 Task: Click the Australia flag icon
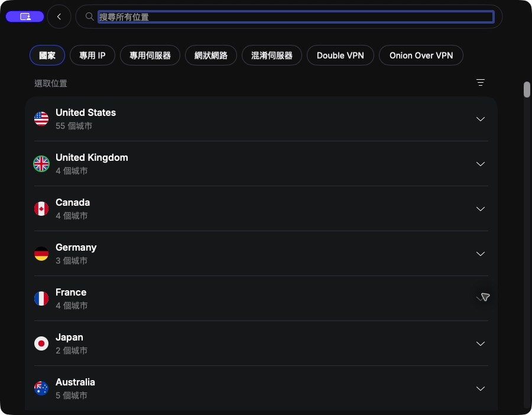(x=41, y=388)
